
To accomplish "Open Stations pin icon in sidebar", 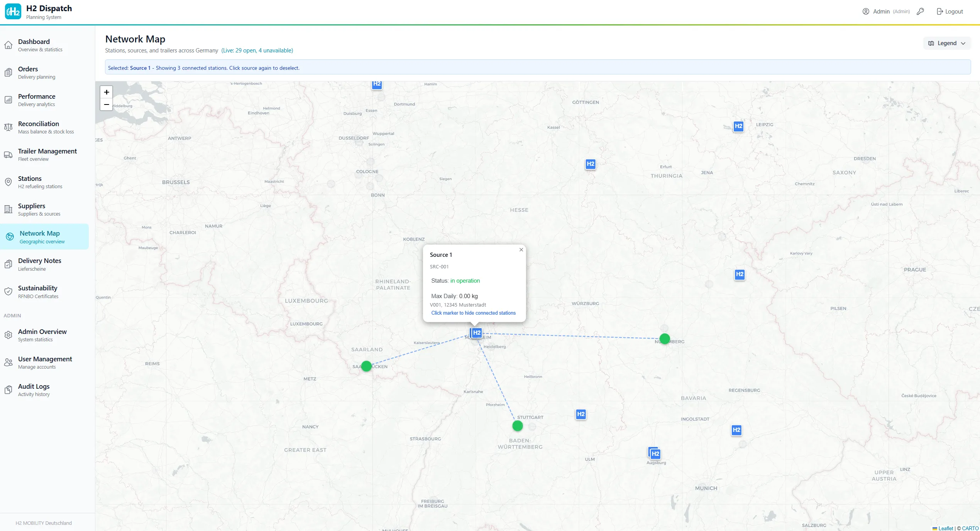I will click(8, 182).
